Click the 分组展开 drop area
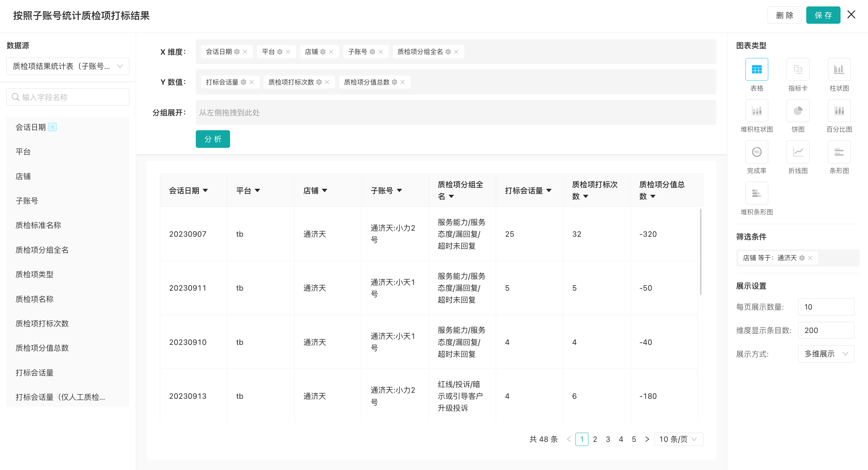Viewport: 868px width, 470px height. pos(456,113)
